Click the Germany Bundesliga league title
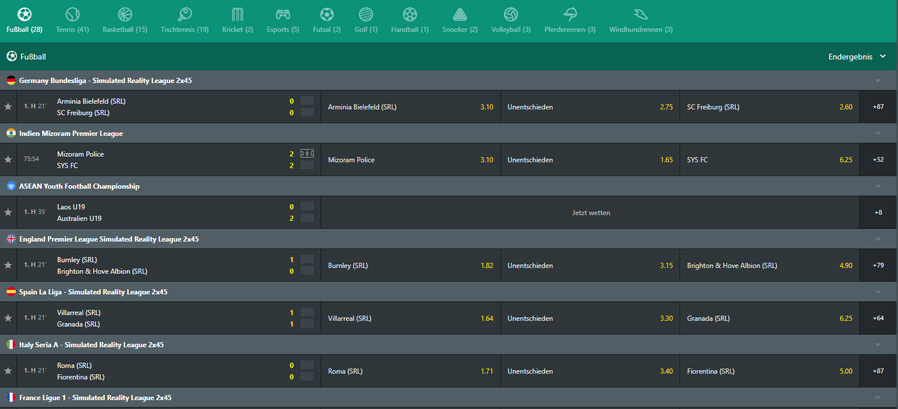 pyautogui.click(x=105, y=81)
